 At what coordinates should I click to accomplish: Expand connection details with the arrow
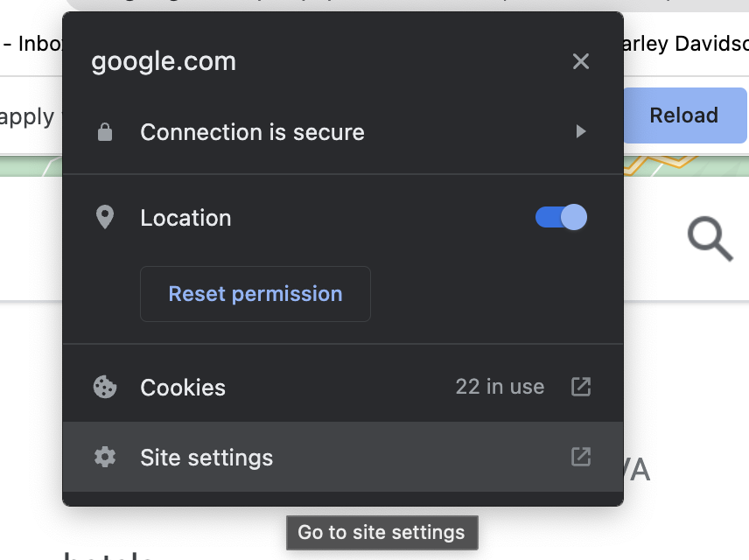[x=580, y=132]
